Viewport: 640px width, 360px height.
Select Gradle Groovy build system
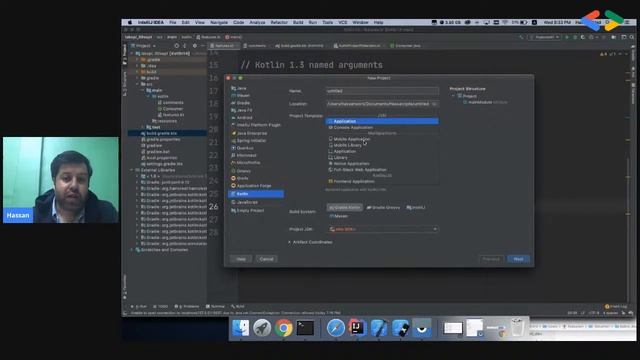click(x=383, y=207)
